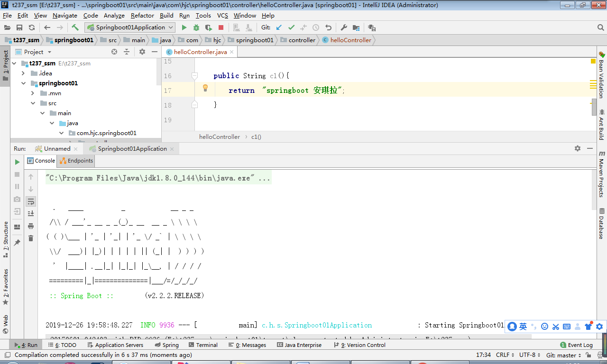Open the TODO tool window
This screenshot has width=607, height=364.
(x=62, y=345)
